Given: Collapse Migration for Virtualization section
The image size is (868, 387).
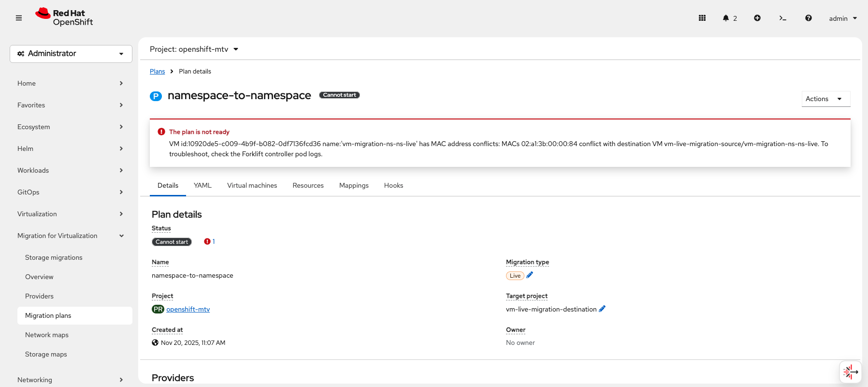Looking at the screenshot, I should pos(70,236).
